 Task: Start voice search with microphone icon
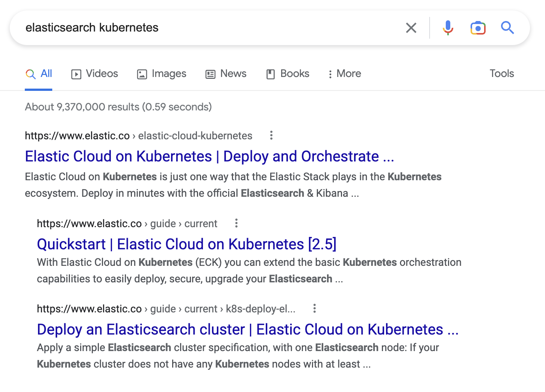click(x=448, y=28)
